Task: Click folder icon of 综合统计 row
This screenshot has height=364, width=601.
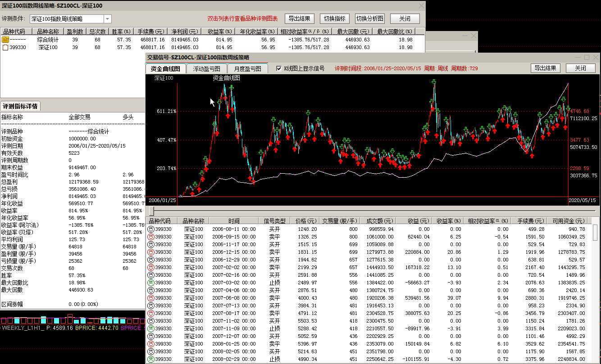Action: point(5,40)
